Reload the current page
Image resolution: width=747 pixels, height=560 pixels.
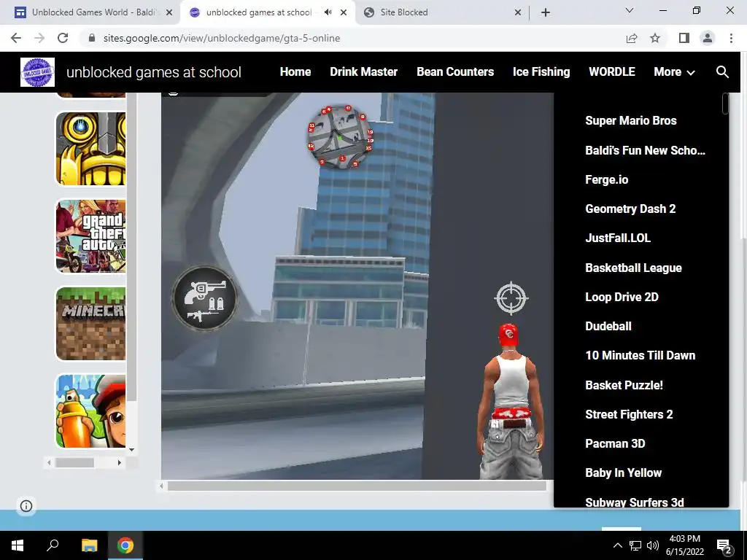point(63,38)
